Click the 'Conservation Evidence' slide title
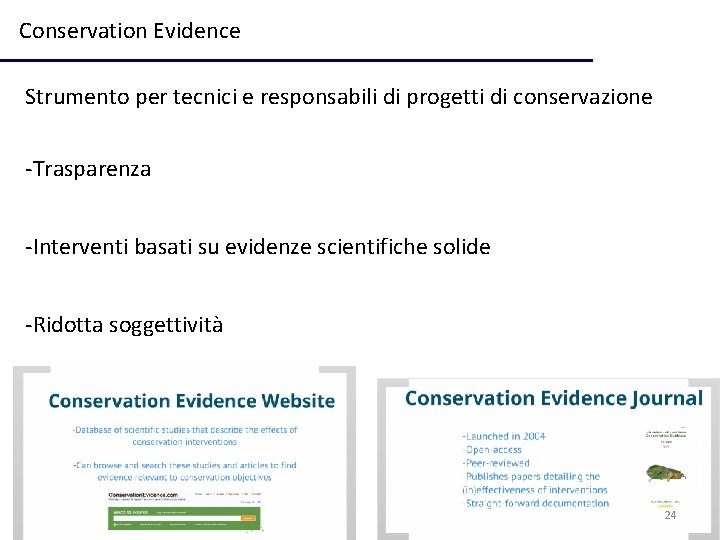This screenshot has width=720, height=540. [x=129, y=31]
